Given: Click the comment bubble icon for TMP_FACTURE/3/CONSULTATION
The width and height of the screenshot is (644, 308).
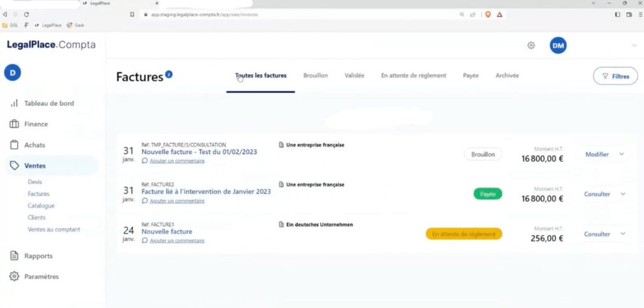Looking at the screenshot, I should pyautogui.click(x=145, y=161).
